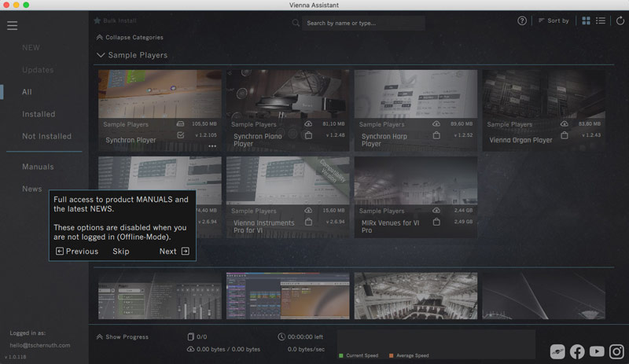Click Collapse Categories expander
This screenshot has width=629, height=364.
(129, 37)
